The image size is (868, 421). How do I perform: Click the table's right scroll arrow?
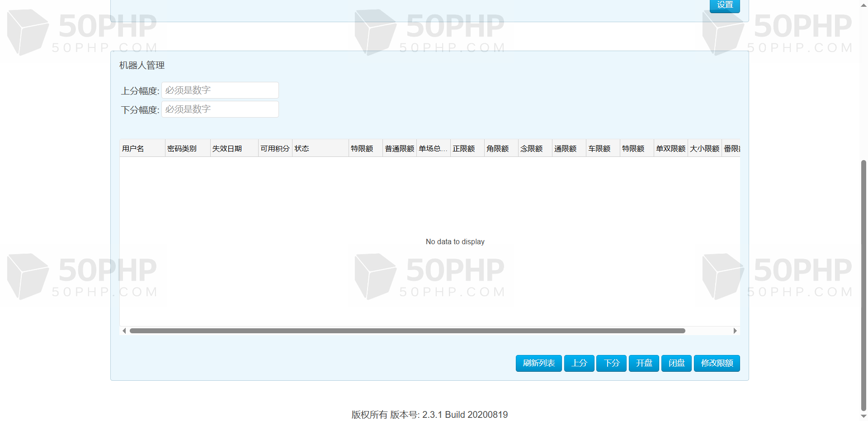pos(735,331)
